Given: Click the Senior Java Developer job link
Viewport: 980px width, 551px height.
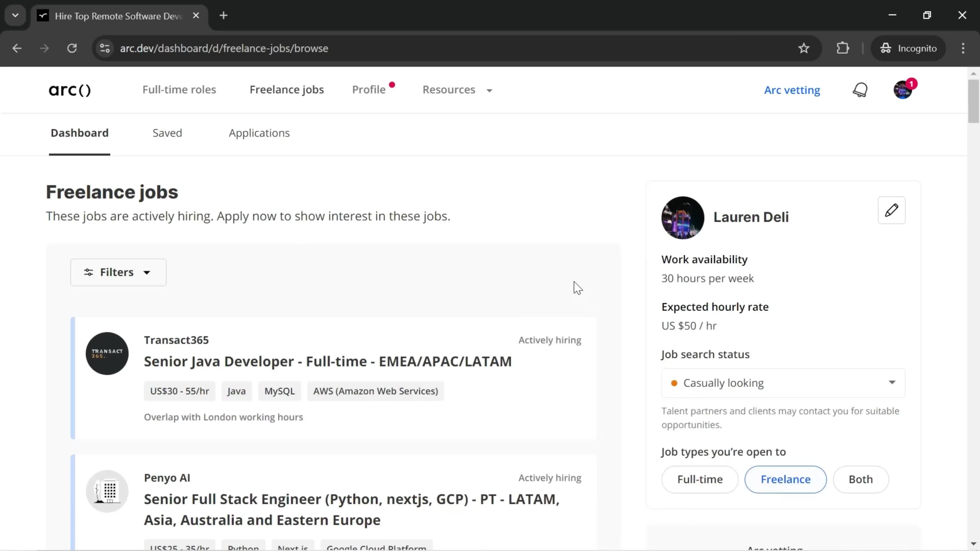Looking at the screenshot, I should pos(328,361).
